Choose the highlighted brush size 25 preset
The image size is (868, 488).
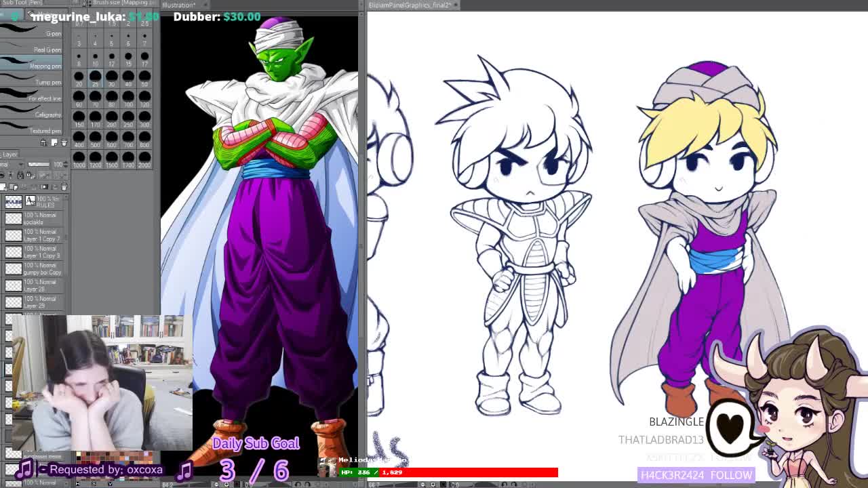pyautogui.click(x=95, y=79)
